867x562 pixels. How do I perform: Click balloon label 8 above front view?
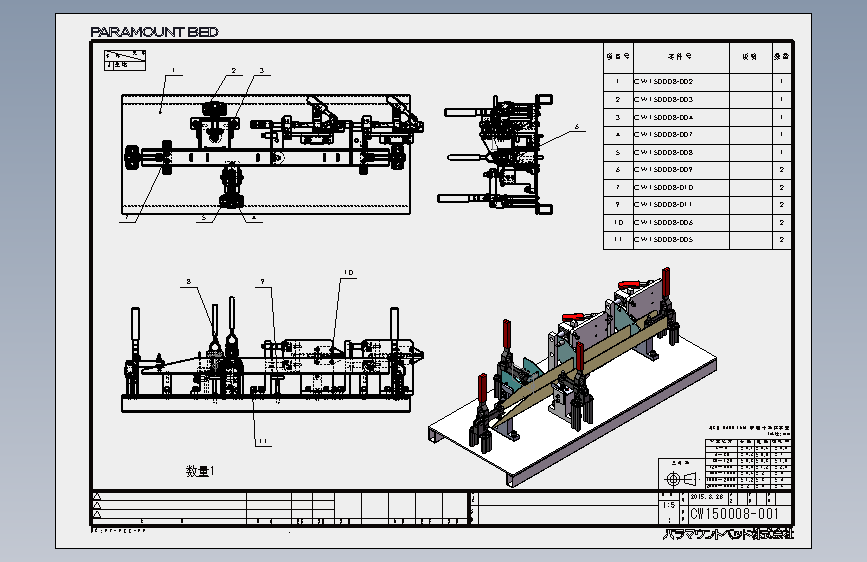pos(189,282)
